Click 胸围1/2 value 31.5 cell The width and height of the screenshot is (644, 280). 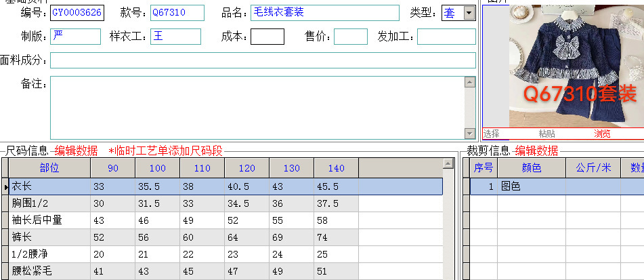pyautogui.click(x=157, y=203)
